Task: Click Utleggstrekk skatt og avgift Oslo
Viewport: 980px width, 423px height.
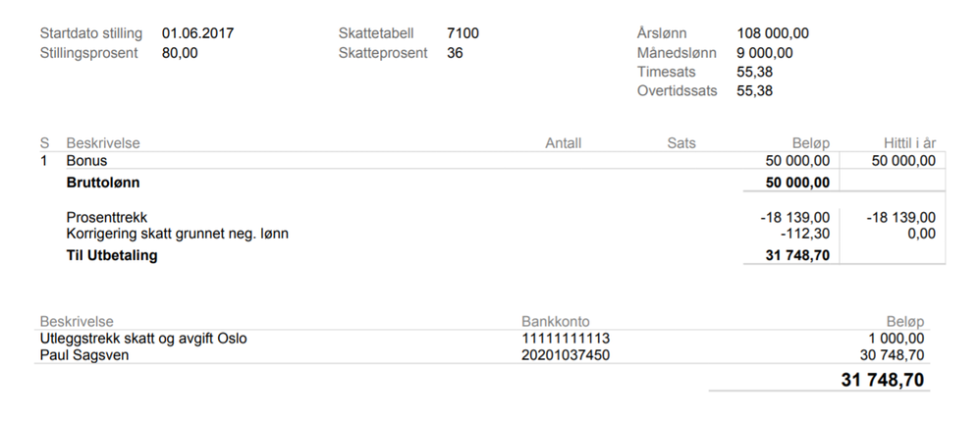Action: pyautogui.click(x=143, y=339)
